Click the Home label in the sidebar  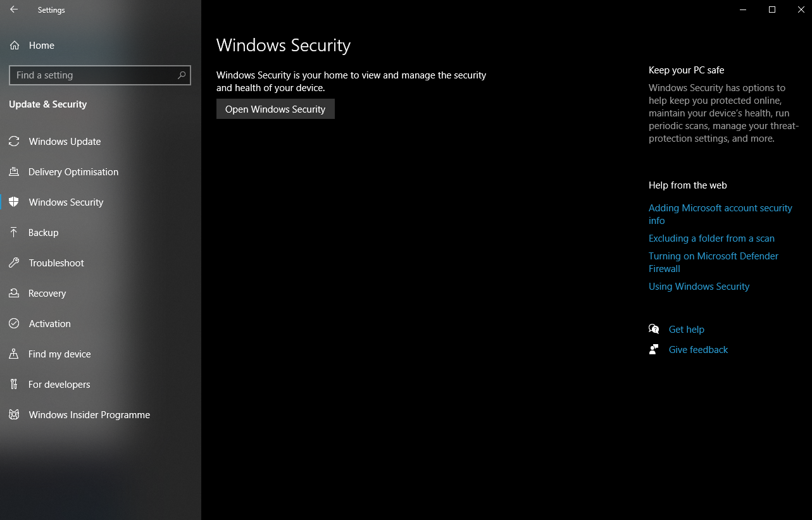click(41, 46)
